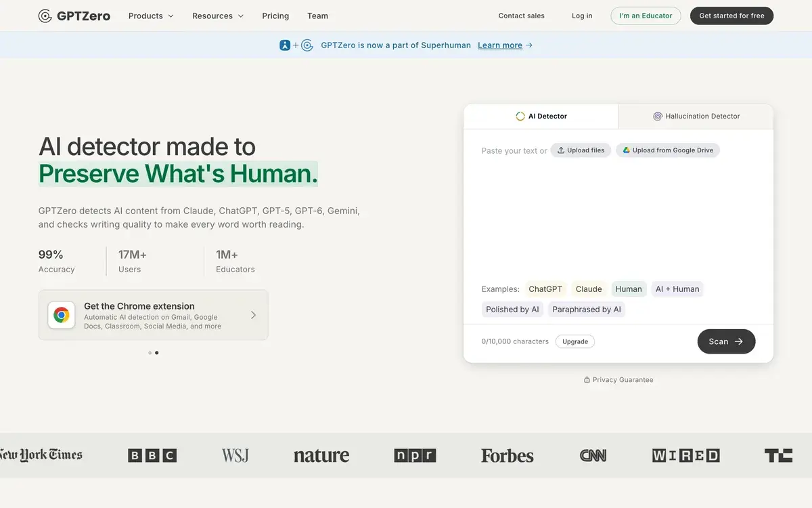This screenshot has height=508, width=812.
Task: Click the Superhuman logo icon in banner
Action: coord(285,45)
